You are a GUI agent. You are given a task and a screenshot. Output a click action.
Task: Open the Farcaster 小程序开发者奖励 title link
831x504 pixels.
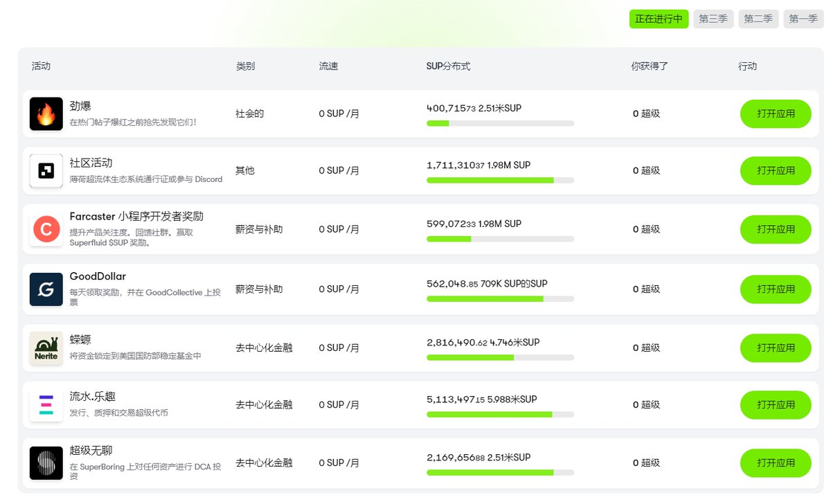tap(136, 217)
